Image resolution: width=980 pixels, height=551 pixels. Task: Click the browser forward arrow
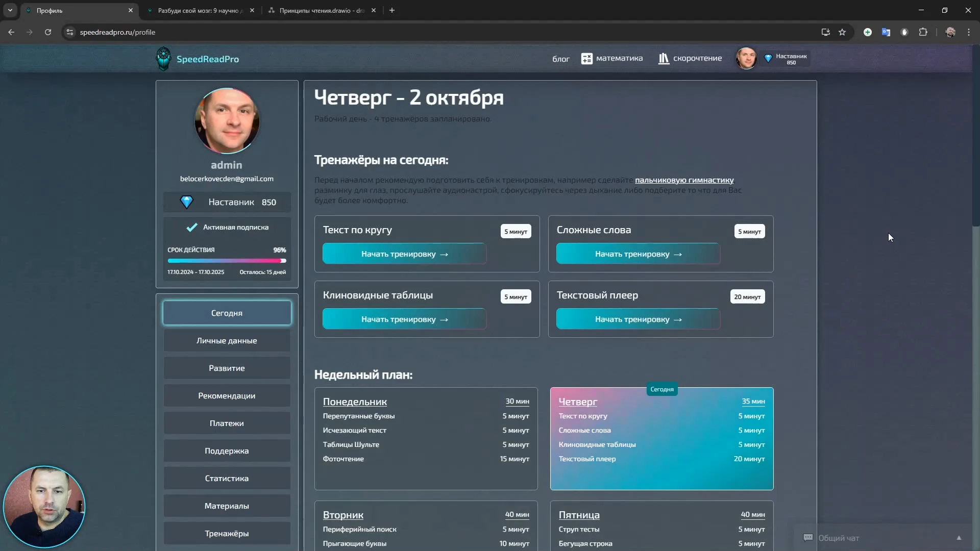pyautogui.click(x=30, y=32)
